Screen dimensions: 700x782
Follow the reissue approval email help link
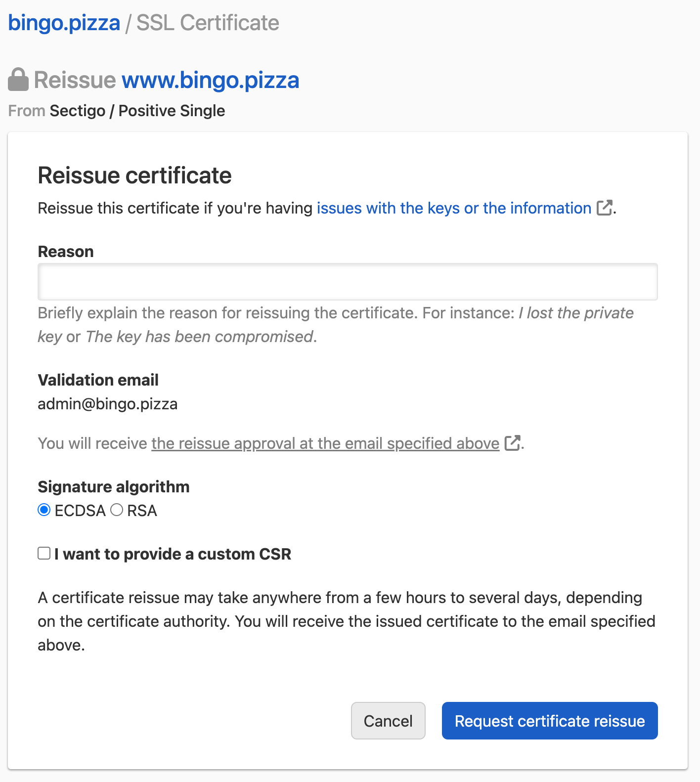[x=325, y=443]
